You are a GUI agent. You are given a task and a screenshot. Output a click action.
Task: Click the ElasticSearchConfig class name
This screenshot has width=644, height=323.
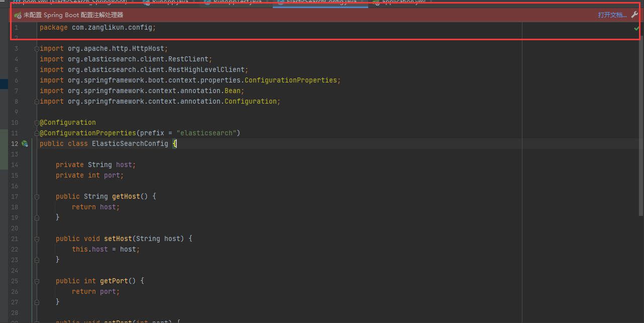tap(130, 144)
